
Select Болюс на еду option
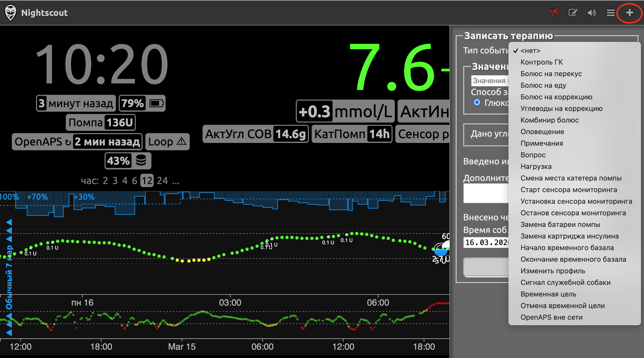tap(574, 85)
